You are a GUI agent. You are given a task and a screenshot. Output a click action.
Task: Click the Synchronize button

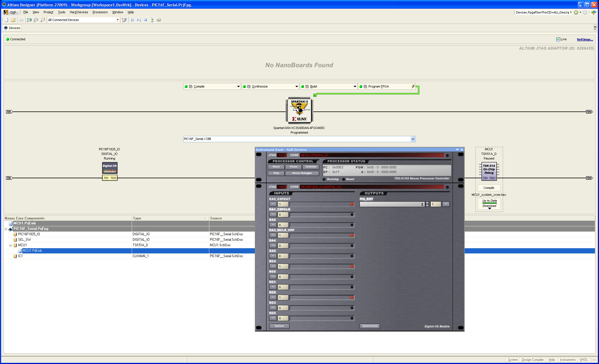[x=370, y=326]
